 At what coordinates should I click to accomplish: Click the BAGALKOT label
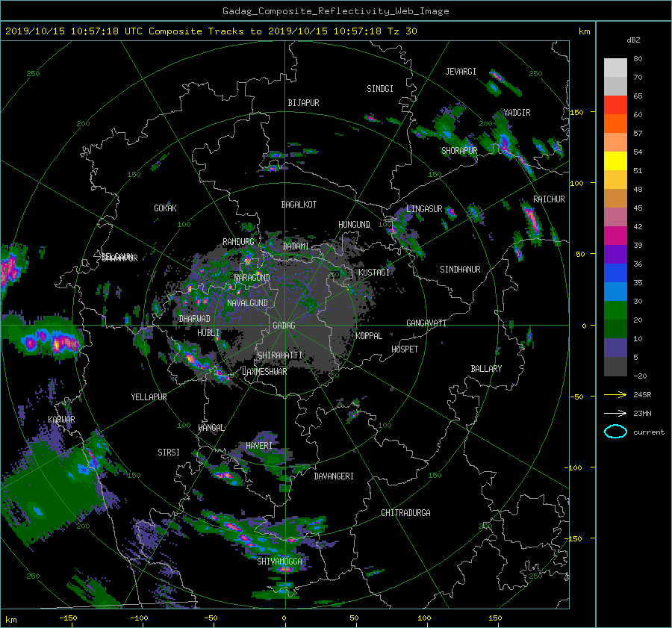click(299, 205)
